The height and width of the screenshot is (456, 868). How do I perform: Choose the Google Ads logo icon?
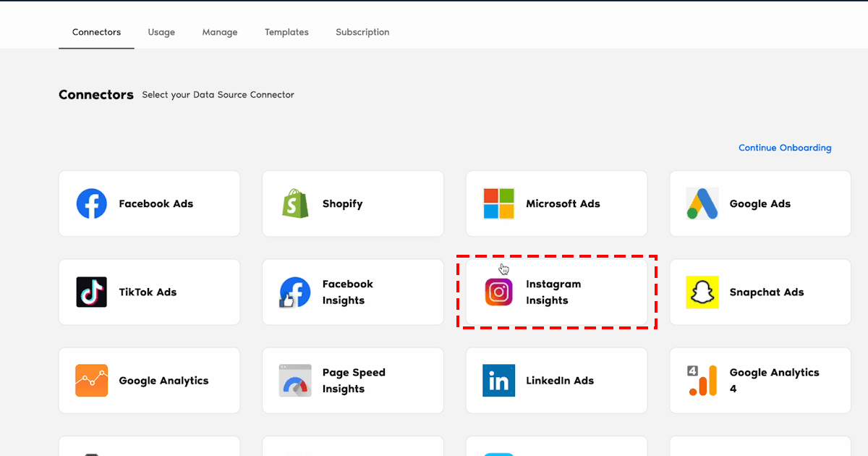coord(702,204)
